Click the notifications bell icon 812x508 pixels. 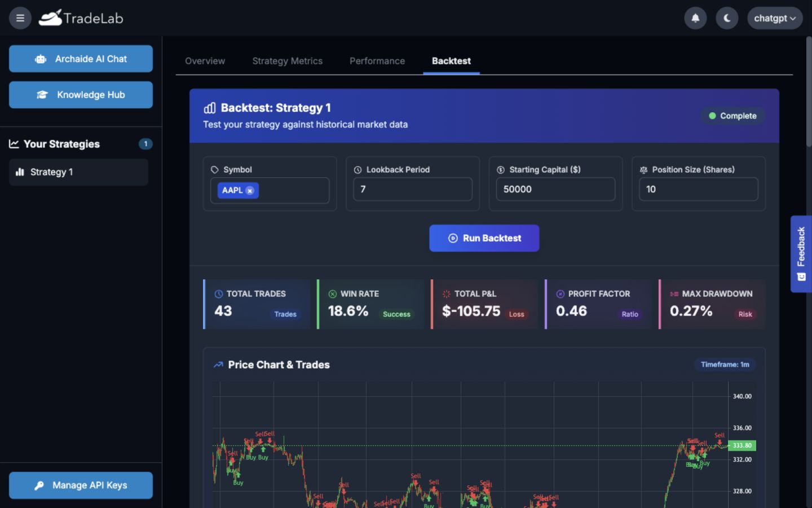(695, 18)
